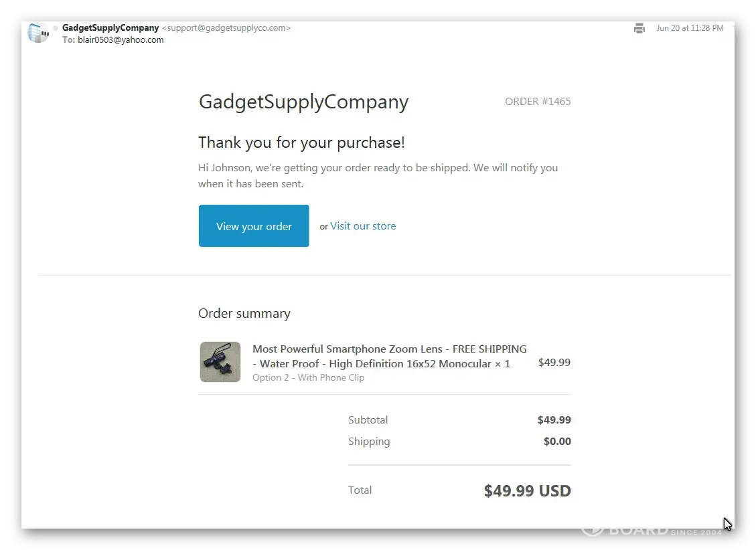
Task: Click the Order summary heading
Action: (x=244, y=314)
